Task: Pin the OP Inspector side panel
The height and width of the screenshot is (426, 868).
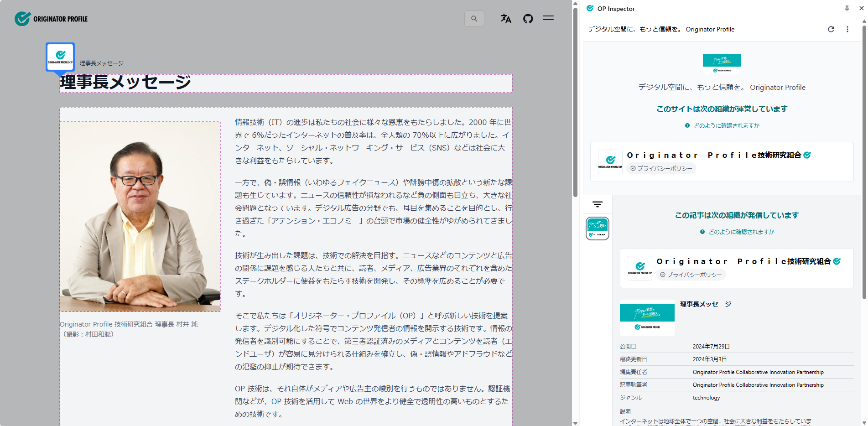Action: (x=847, y=8)
